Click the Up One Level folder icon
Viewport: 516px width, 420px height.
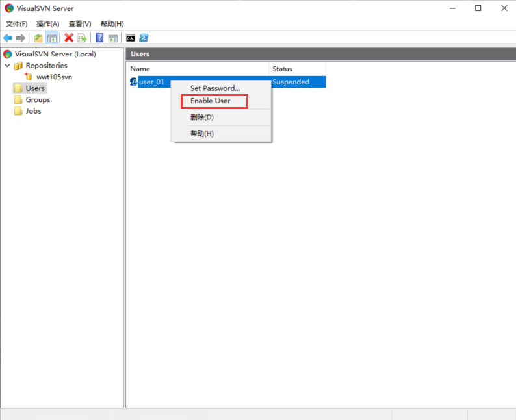point(38,38)
